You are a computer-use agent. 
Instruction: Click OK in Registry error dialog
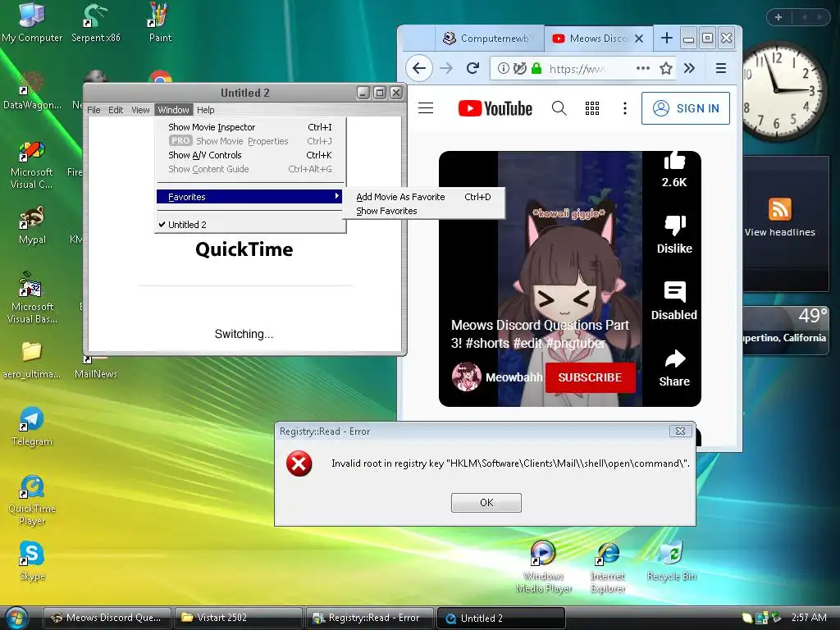click(486, 503)
